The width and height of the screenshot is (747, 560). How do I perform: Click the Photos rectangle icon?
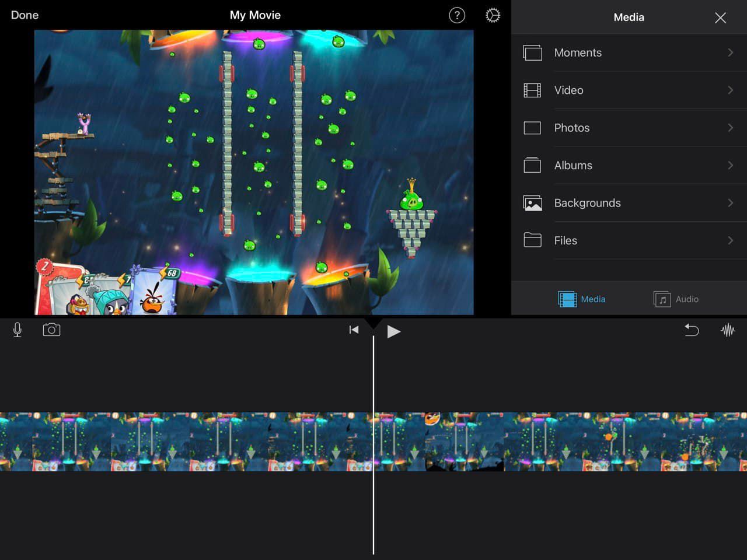(x=532, y=128)
